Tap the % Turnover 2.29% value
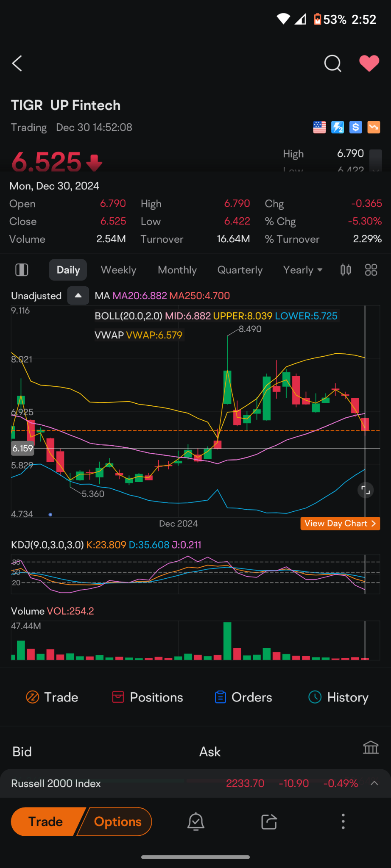391x868 pixels. point(367,239)
